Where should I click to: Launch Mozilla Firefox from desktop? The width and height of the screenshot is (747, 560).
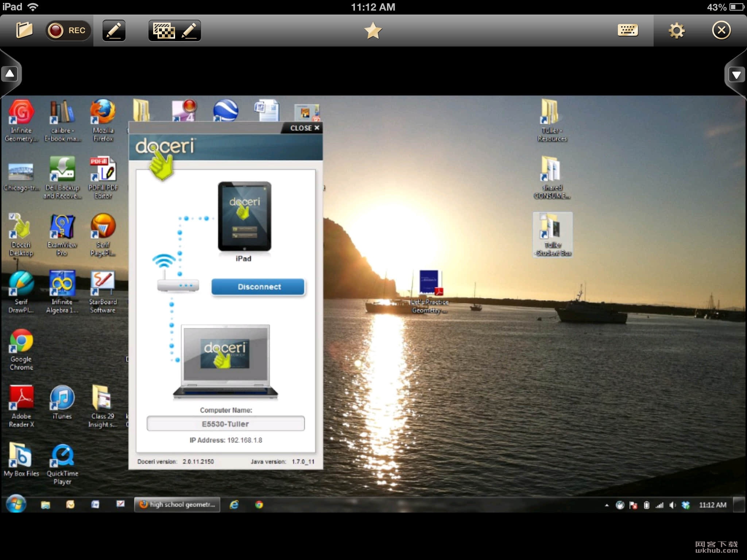(103, 121)
